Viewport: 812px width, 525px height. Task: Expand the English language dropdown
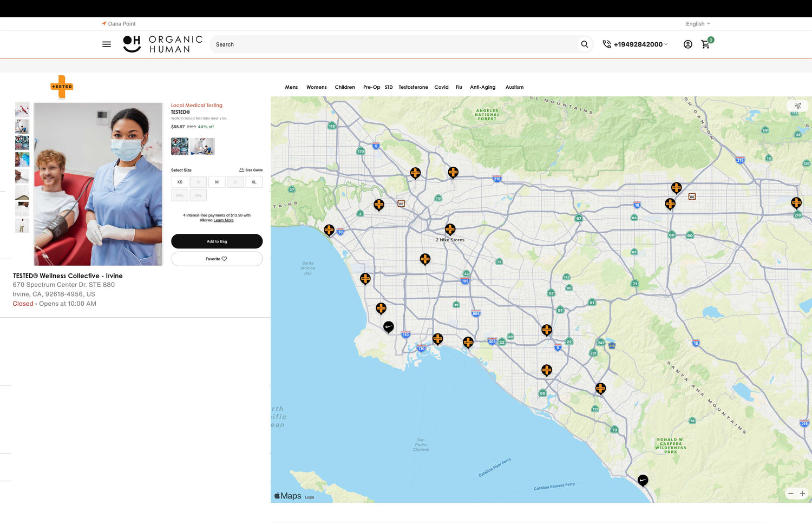pos(698,24)
